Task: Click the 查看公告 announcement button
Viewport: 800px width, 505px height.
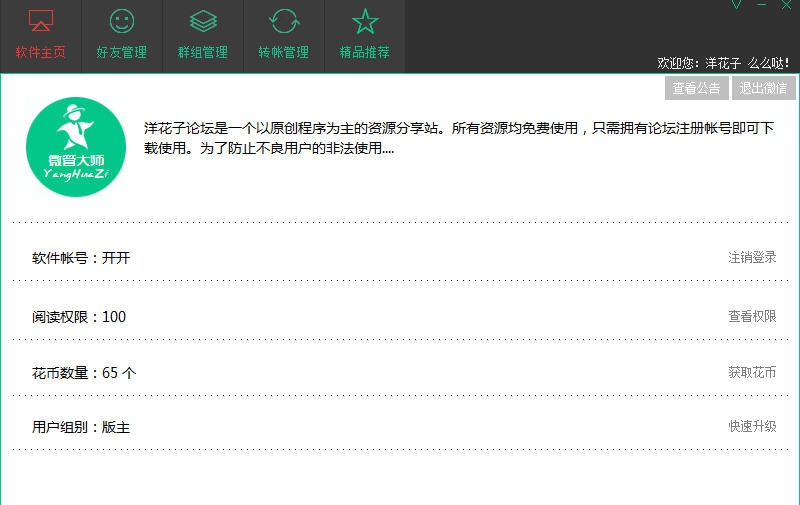Action: 696,88
